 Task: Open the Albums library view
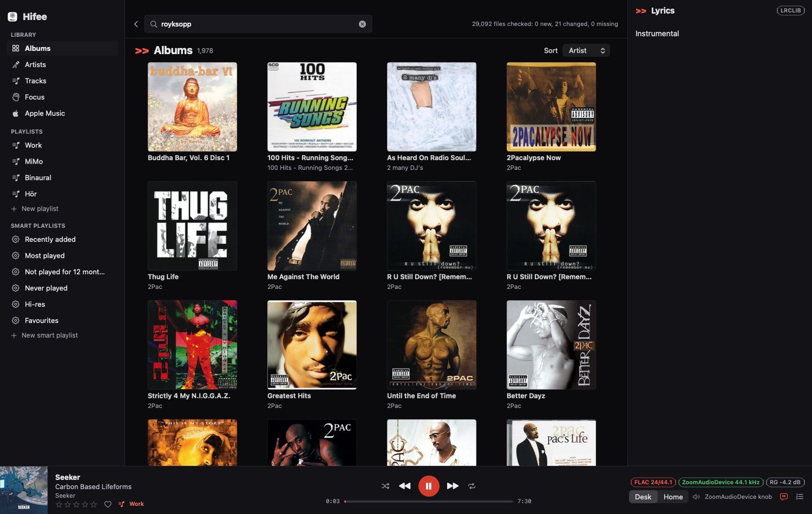point(62,48)
